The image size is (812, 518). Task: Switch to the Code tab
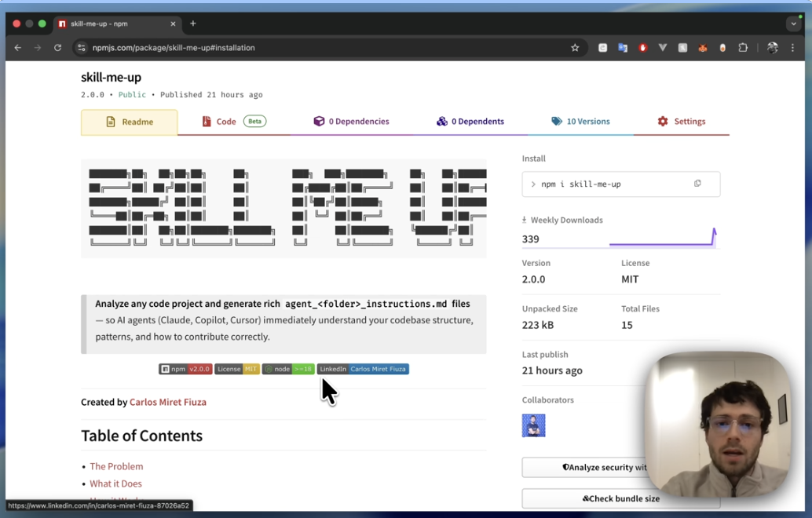point(233,122)
